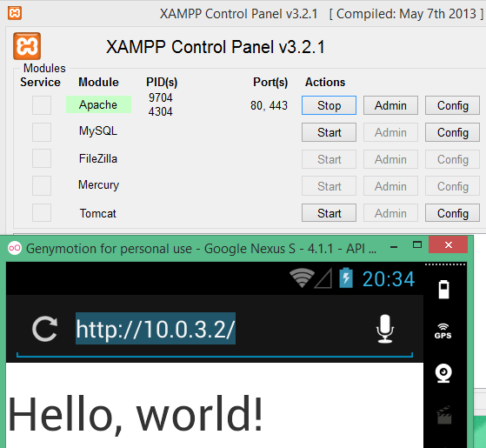Click the Apache PID 9704
This screenshot has width=486, height=448.
point(160,97)
